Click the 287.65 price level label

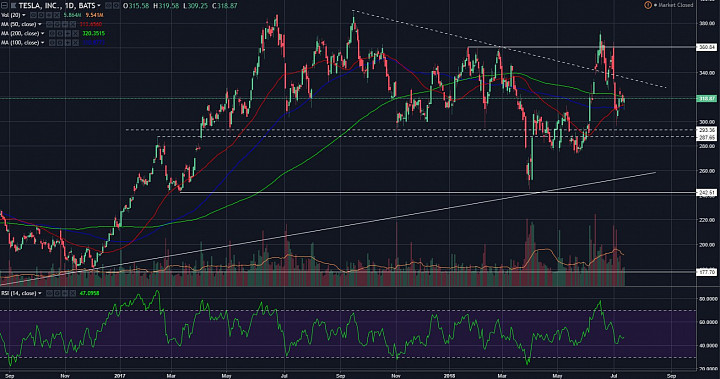coord(707,137)
